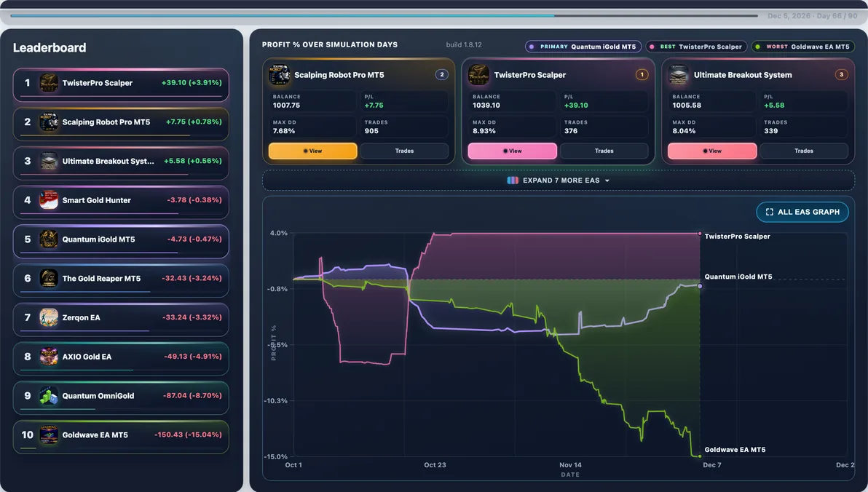Click the Quantum OmniGold cube icon
Screen dimensions: 868x492
click(49, 396)
